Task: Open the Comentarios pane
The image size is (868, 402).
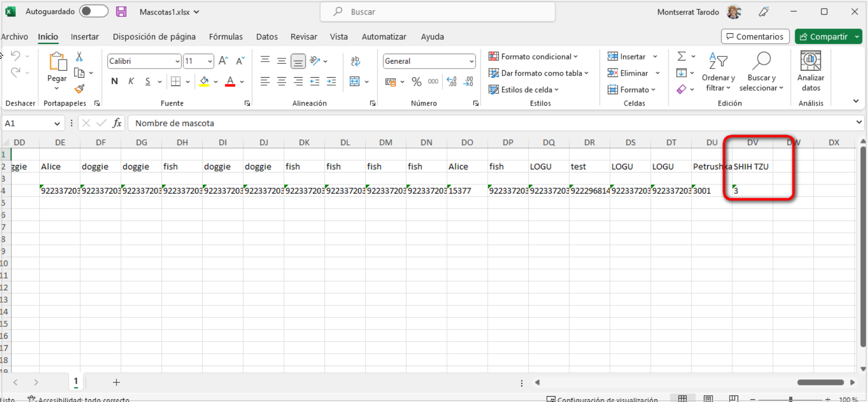Action: [755, 36]
